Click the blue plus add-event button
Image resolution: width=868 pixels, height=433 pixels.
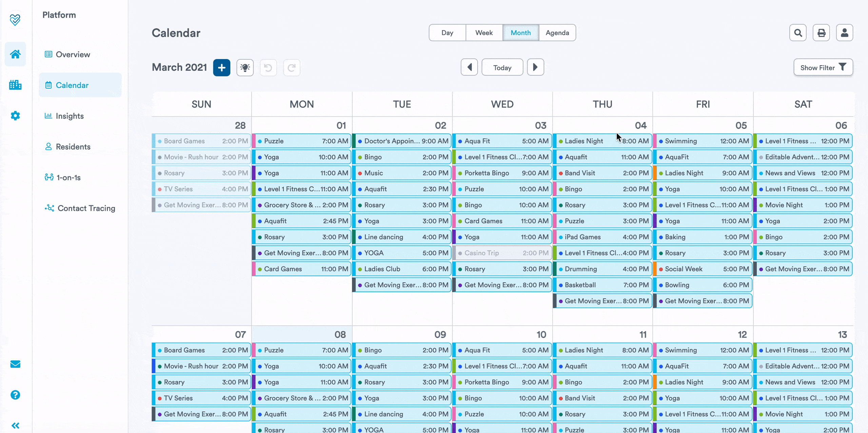pyautogui.click(x=221, y=68)
